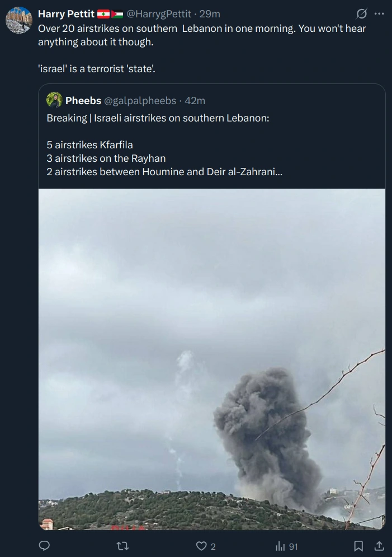Click the Pheebs avatar in quoted post

pyautogui.click(x=54, y=100)
